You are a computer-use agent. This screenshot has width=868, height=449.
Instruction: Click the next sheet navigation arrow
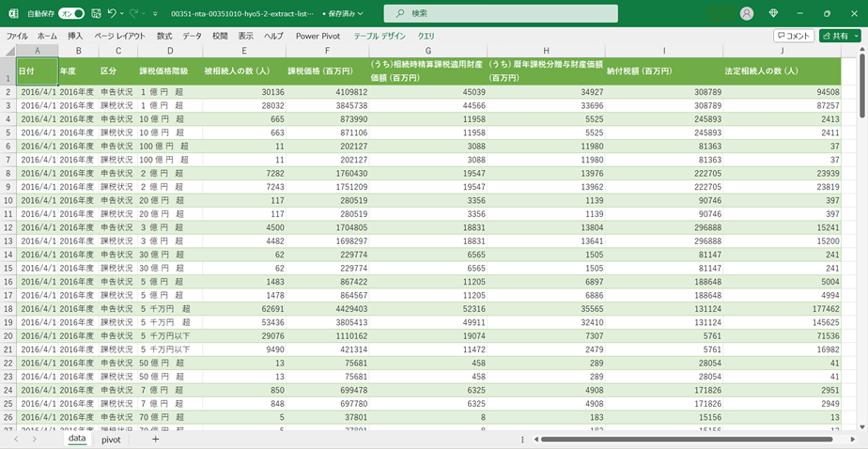tap(35, 439)
